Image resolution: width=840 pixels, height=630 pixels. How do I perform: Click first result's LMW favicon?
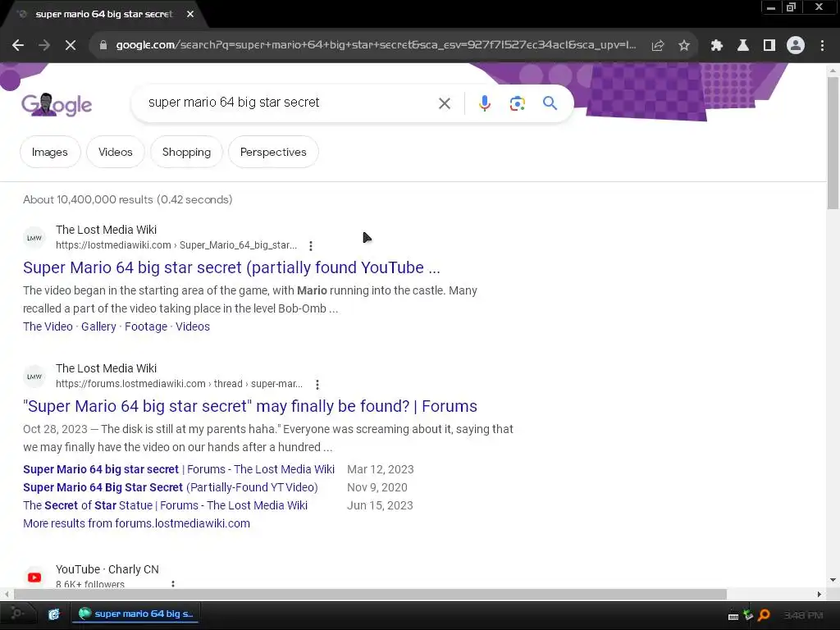point(34,238)
